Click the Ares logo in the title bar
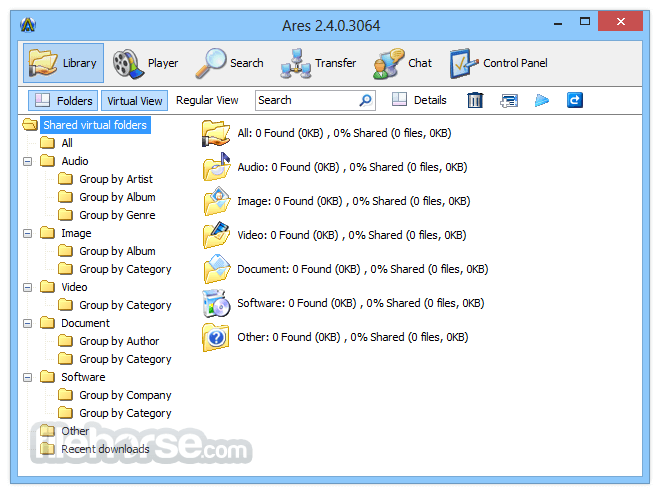Screen dimensions: 659x494 (28, 25)
